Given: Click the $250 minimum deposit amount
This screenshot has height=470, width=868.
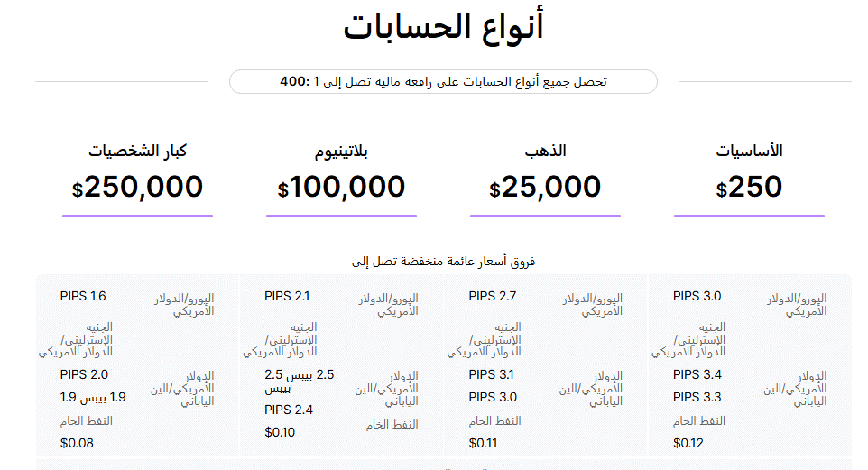Looking at the screenshot, I should (x=749, y=188).
